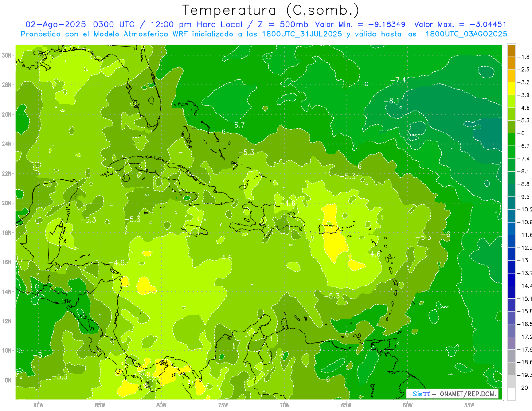The height and width of the screenshot is (411, 532).
Task: Click the "-8.8" colorbar label
Action: click(524, 184)
